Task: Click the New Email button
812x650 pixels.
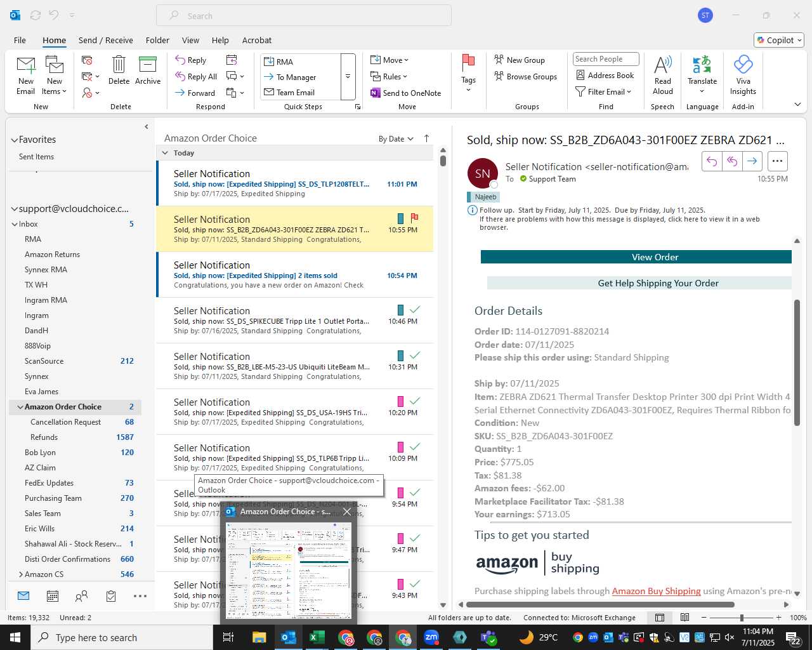Action: click(26, 76)
